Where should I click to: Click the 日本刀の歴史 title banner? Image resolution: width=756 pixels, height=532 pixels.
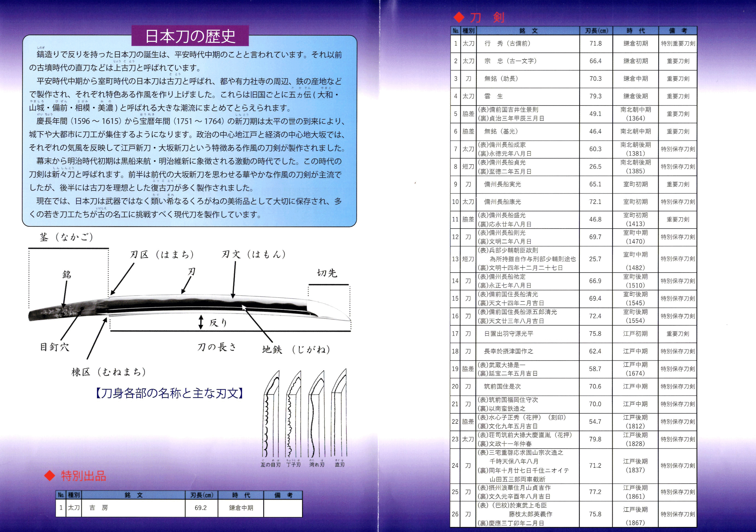tap(190, 36)
